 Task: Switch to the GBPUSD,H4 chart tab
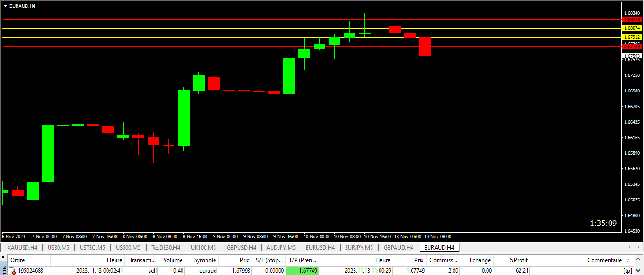tap(241, 247)
